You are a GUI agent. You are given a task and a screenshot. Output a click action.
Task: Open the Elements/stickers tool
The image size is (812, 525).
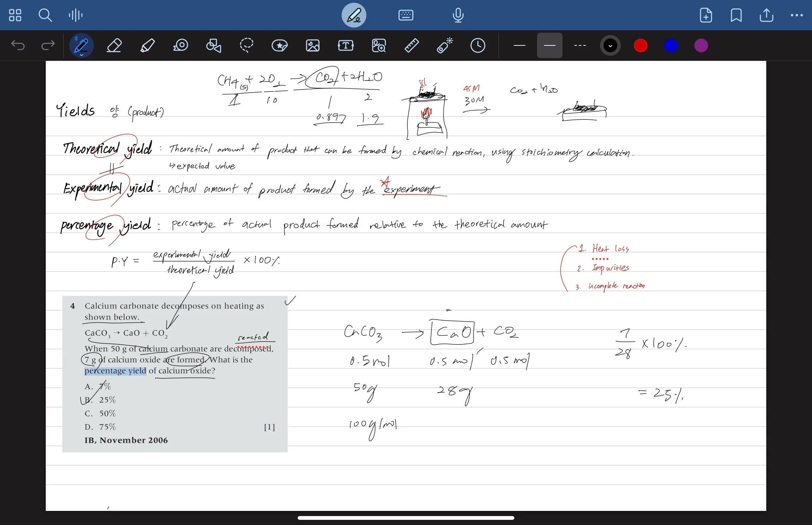pos(280,45)
